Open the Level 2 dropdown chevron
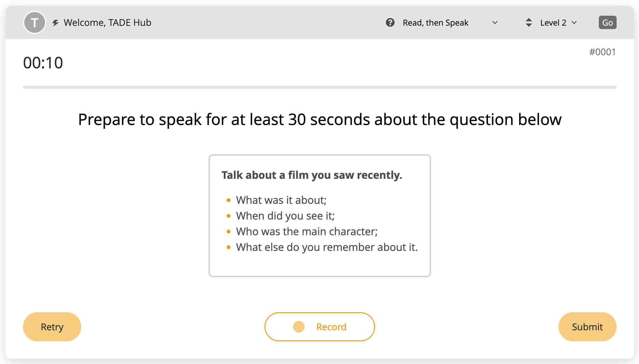639x364 pixels. [574, 22]
